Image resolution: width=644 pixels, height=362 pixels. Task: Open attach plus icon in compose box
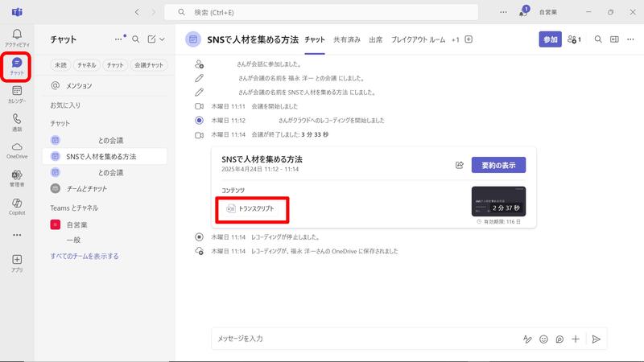tap(576, 339)
